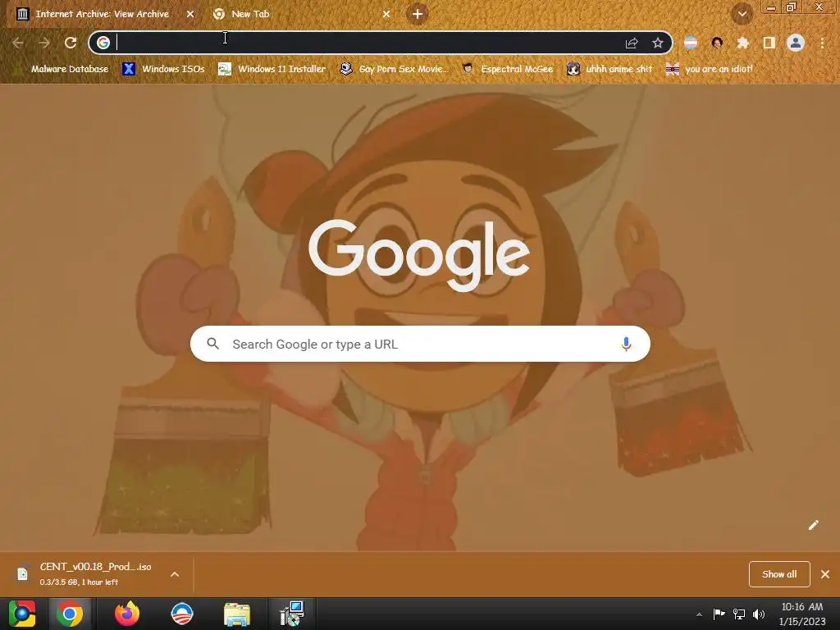Click the download file icon in shelf
Screen dimensions: 840x630
[x=23, y=573]
